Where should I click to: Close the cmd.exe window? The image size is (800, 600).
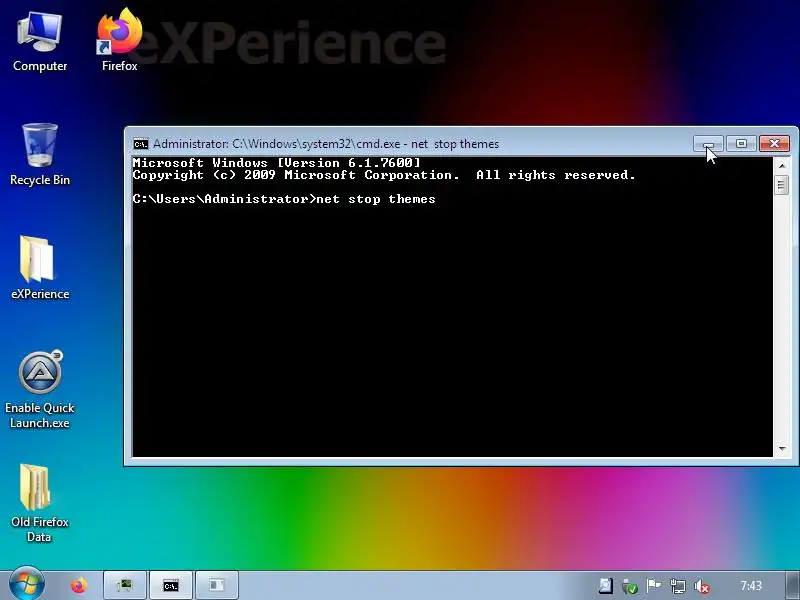pyautogui.click(x=774, y=144)
